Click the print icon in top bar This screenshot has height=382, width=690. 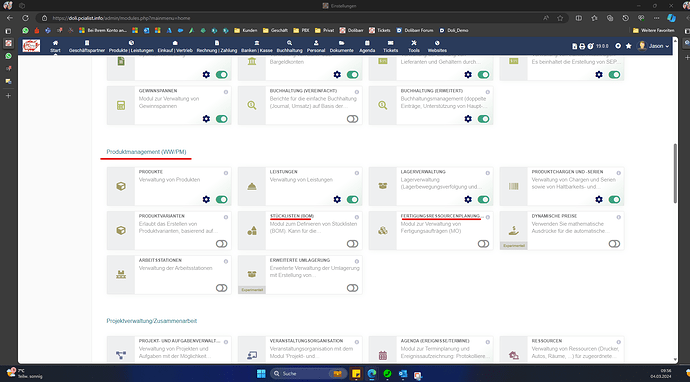click(x=582, y=46)
